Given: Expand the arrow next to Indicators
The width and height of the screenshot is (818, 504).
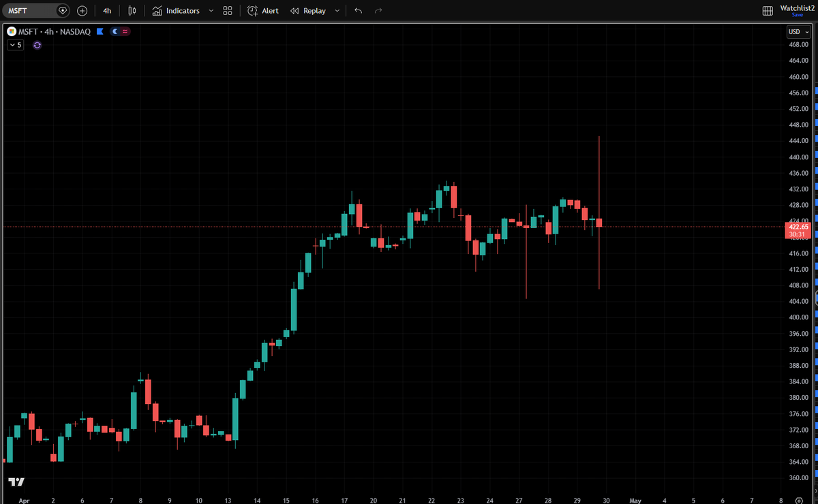Looking at the screenshot, I should [x=211, y=11].
